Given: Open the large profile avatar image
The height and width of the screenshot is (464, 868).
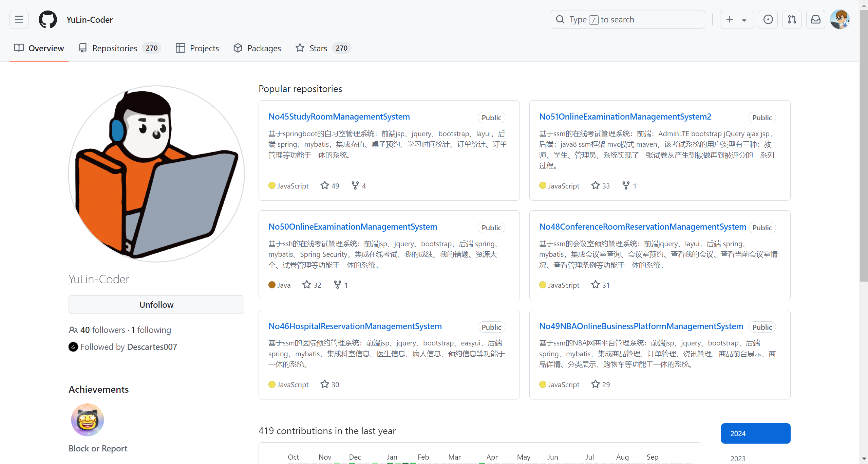Looking at the screenshot, I should coord(156,174).
